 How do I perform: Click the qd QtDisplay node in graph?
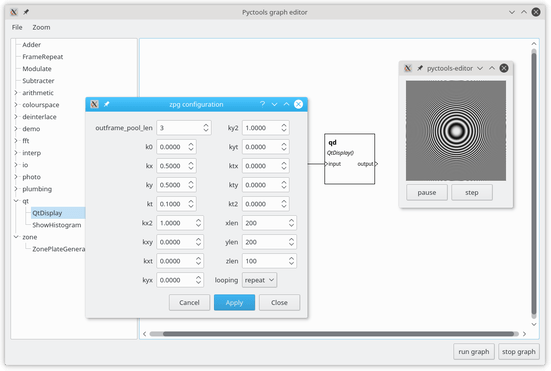point(350,159)
